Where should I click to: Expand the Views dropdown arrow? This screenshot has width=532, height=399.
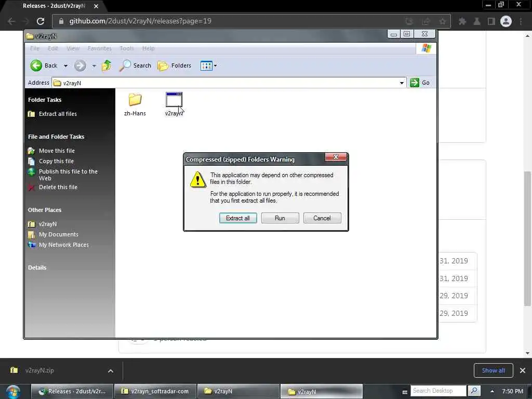tap(215, 65)
